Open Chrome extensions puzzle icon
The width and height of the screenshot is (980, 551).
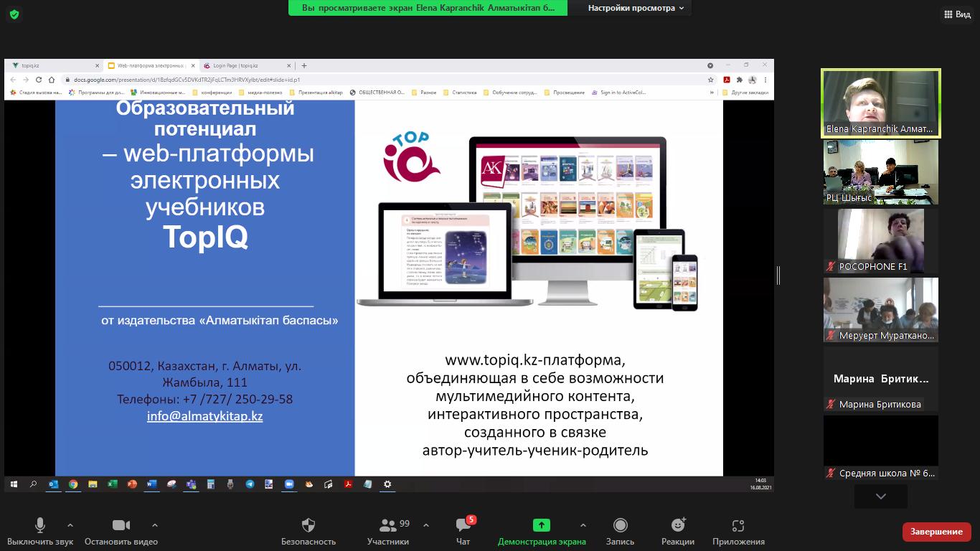coord(740,80)
